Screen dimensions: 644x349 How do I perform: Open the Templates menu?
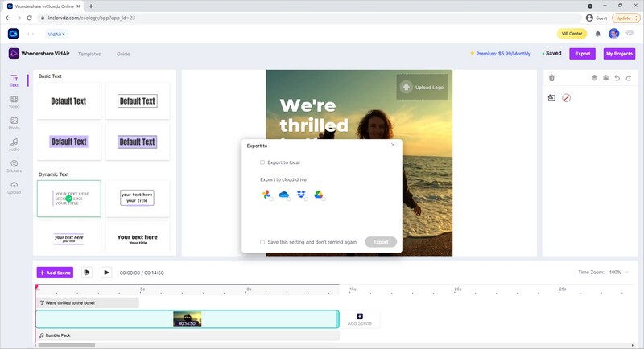(89, 54)
